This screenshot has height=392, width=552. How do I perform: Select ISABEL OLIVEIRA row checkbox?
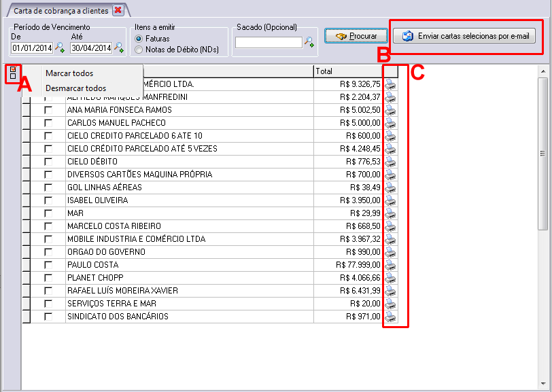coord(48,200)
